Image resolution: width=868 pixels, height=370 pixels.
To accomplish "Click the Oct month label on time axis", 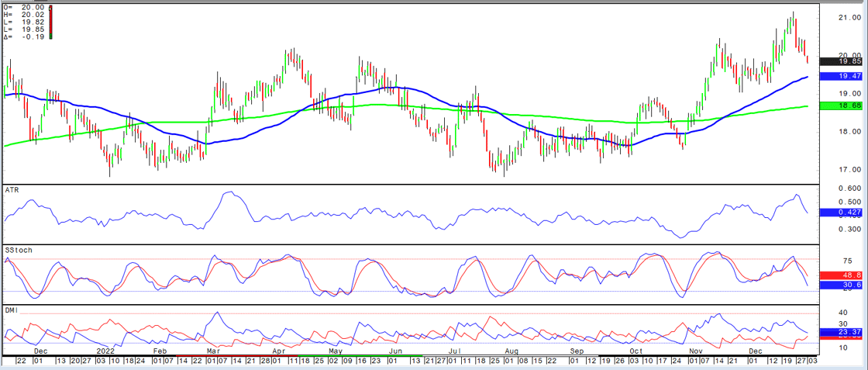I will coord(636,351).
